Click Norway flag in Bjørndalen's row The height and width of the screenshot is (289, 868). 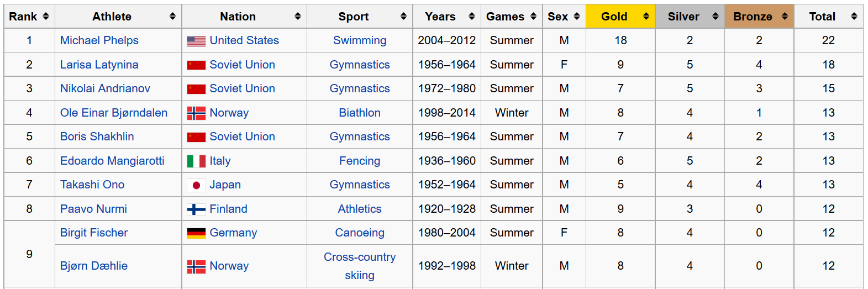coord(196,113)
